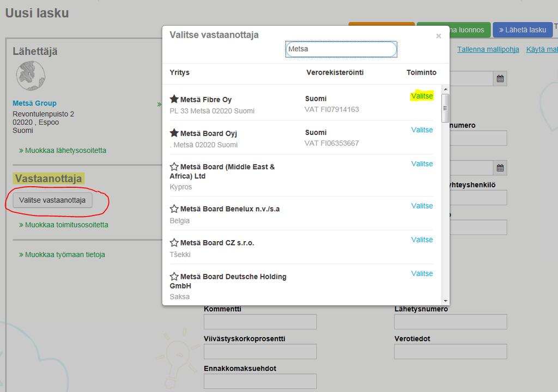Click VAT FI06353667 text
Image resolution: width=558 pixels, height=392 pixels.
(x=332, y=143)
